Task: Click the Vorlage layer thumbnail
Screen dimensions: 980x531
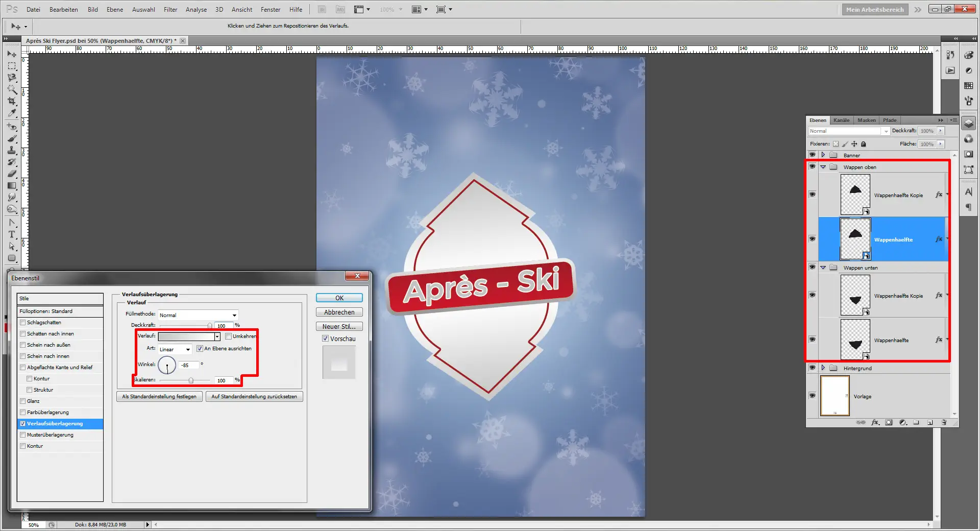Action: coord(835,396)
